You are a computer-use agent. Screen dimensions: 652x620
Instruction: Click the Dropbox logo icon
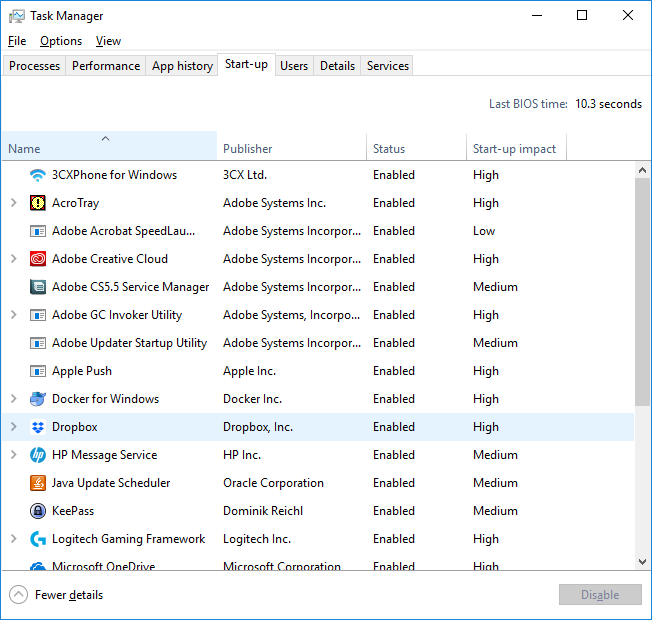click(x=38, y=427)
